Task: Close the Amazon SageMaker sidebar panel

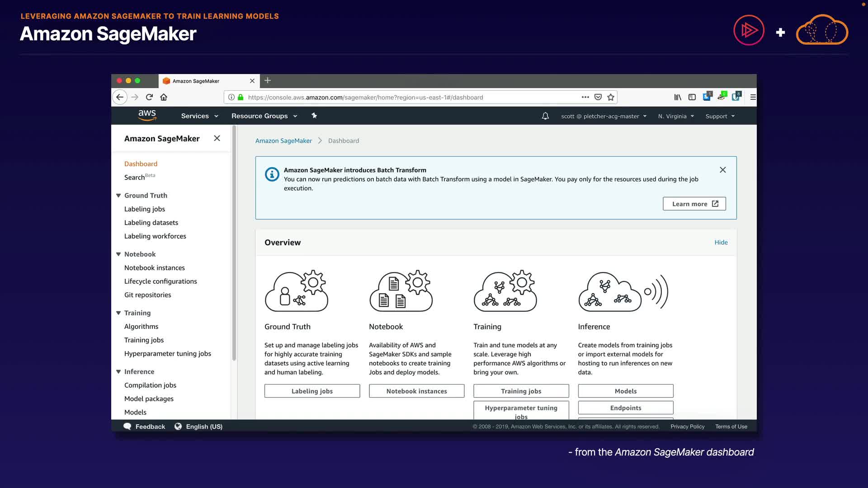Action: point(217,138)
